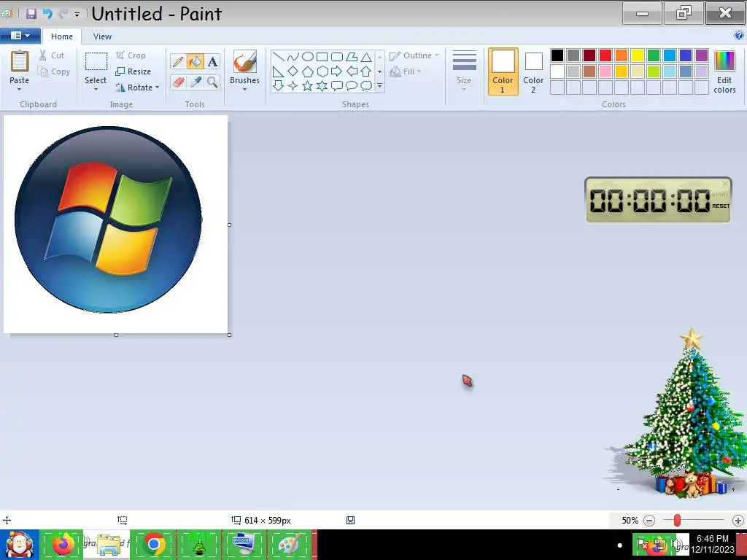Choose the Left arrow shape
Viewport: 747px width, 560px height.
(352, 71)
